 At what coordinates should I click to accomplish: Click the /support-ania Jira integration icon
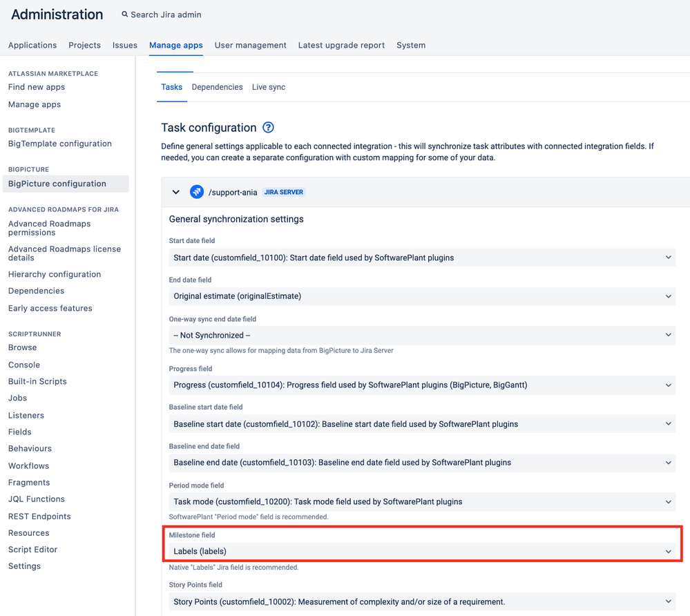197,192
